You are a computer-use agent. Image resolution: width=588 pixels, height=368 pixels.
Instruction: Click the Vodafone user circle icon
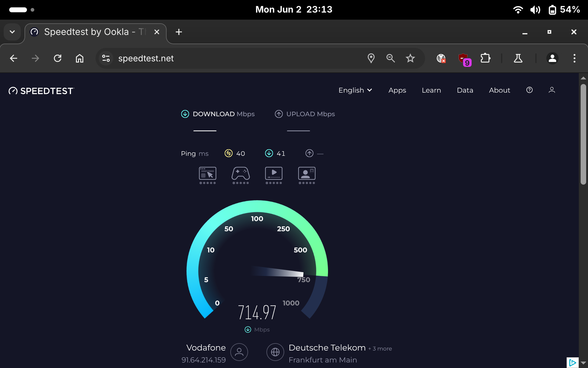[x=239, y=352]
